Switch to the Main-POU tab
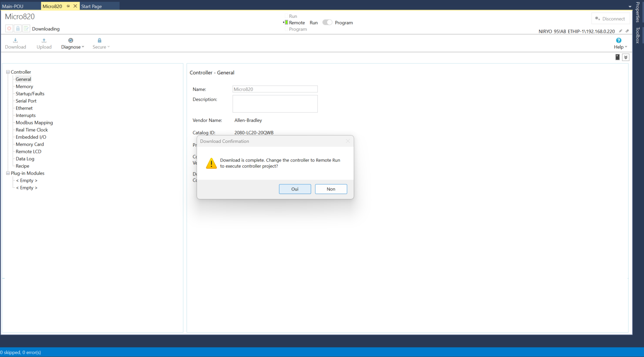 13,6
